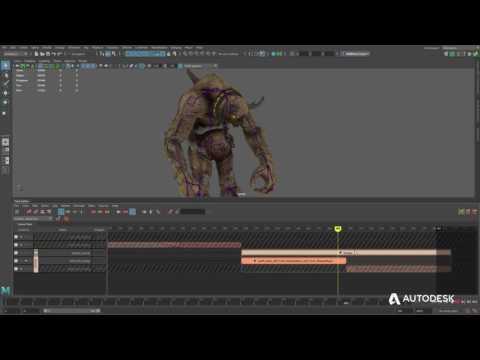Mute the second Time Editor track
Image resolution: width=480 pixels, height=360 pixels.
click(16, 245)
